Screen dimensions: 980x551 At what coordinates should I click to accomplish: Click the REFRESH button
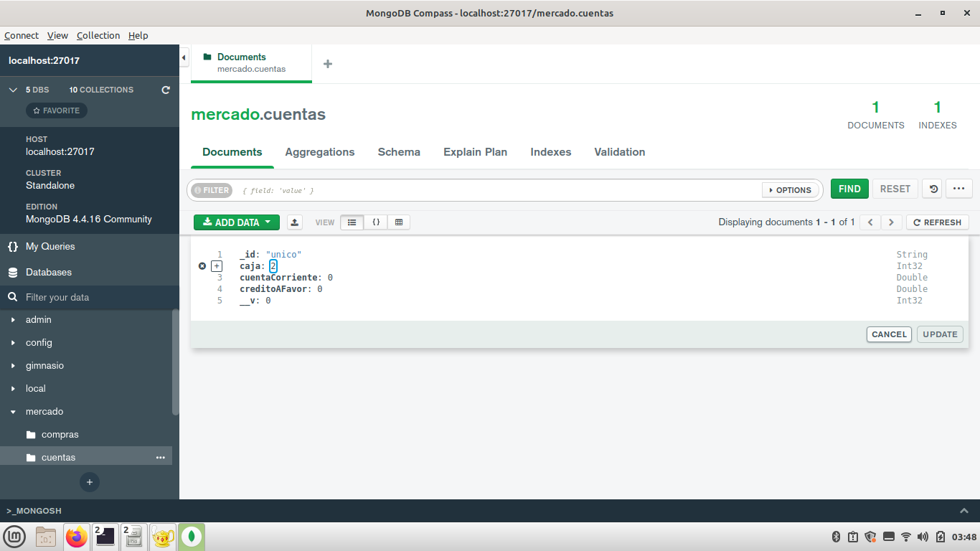(x=938, y=222)
